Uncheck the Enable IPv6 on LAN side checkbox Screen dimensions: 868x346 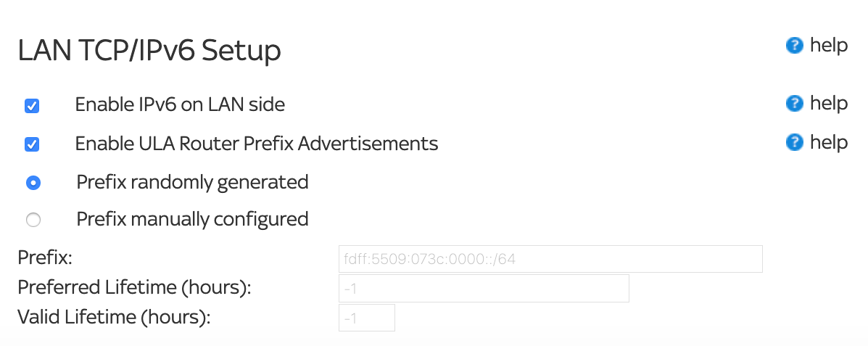[x=32, y=106]
